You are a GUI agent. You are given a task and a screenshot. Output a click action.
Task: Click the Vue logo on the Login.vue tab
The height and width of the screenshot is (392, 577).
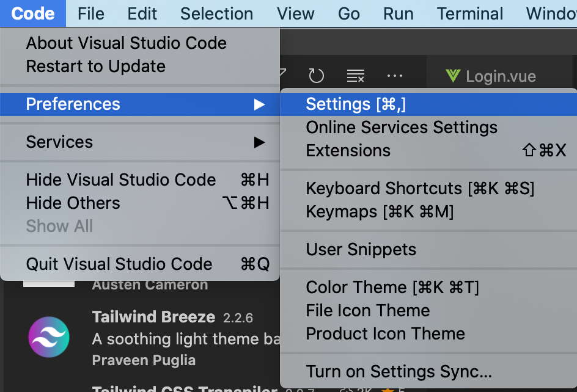pos(452,76)
